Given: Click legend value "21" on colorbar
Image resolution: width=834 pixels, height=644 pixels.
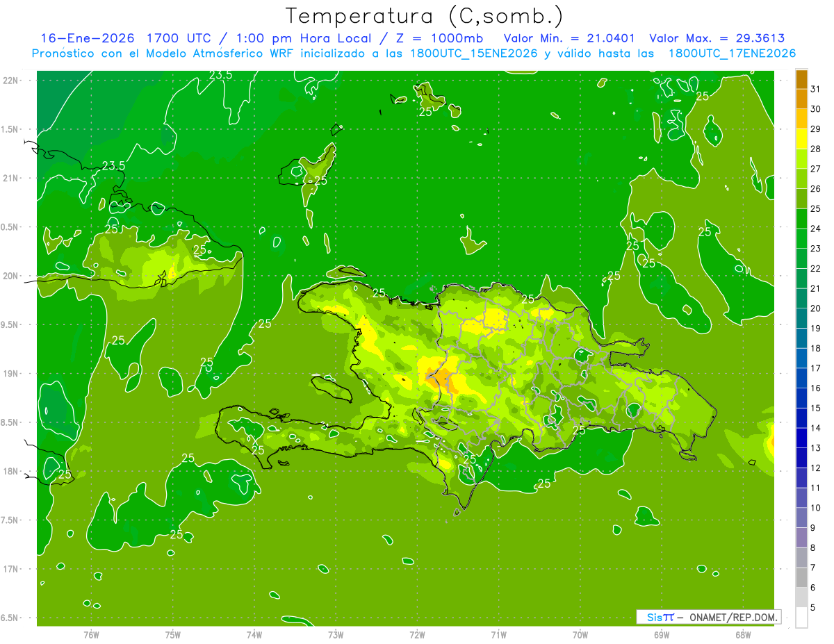Looking at the screenshot, I should (x=816, y=288).
